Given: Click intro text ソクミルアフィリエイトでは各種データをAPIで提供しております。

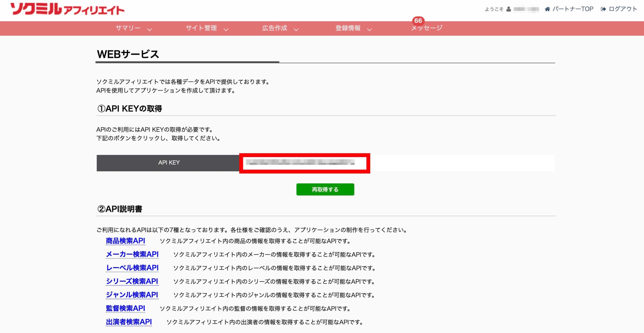Looking at the screenshot, I should click(x=183, y=82).
